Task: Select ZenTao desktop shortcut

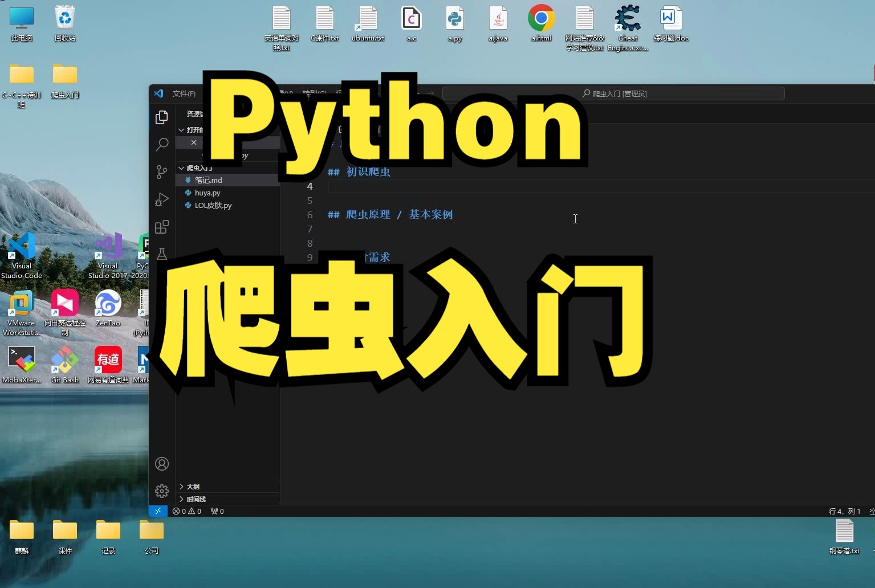Action: [108, 309]
